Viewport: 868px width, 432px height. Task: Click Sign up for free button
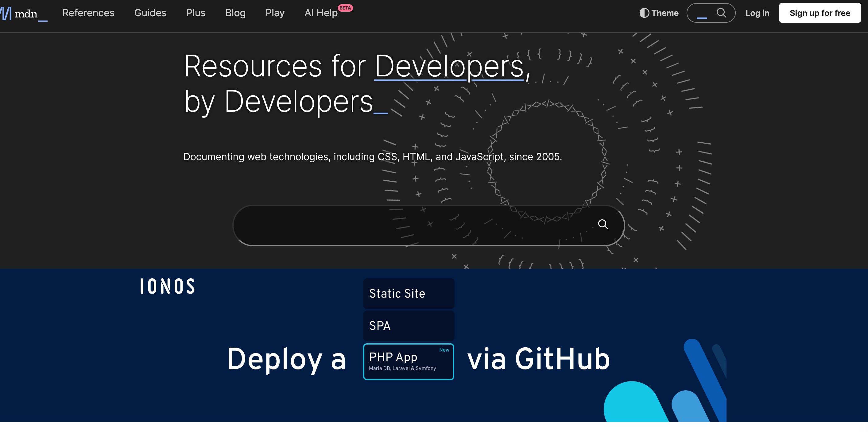820,13
